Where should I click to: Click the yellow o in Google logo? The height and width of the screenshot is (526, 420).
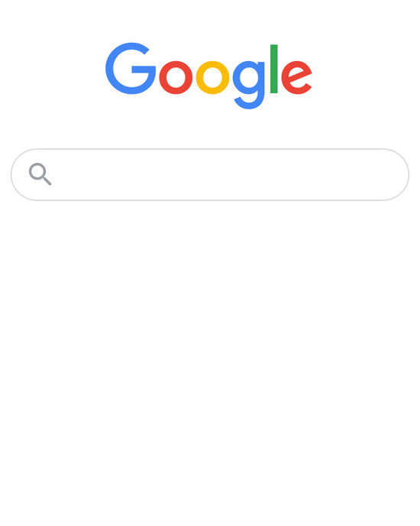pyautogui.click(x=212, y=77)
